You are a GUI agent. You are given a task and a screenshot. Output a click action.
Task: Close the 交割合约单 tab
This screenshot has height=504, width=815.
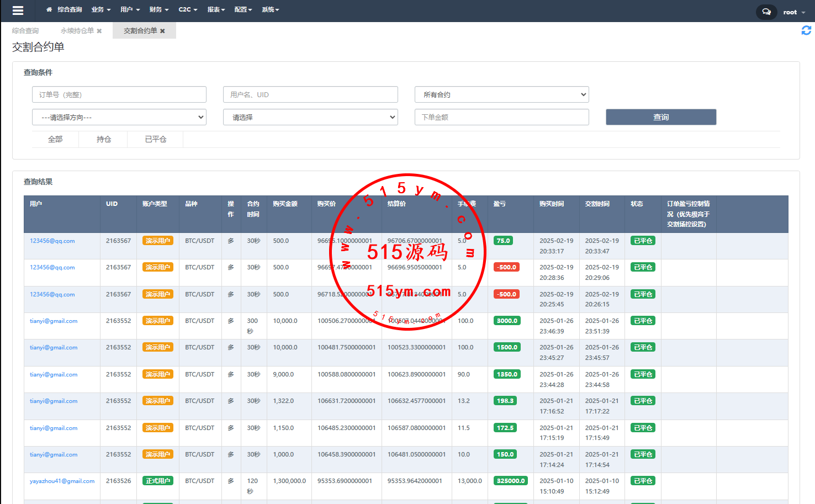[162, 31]
